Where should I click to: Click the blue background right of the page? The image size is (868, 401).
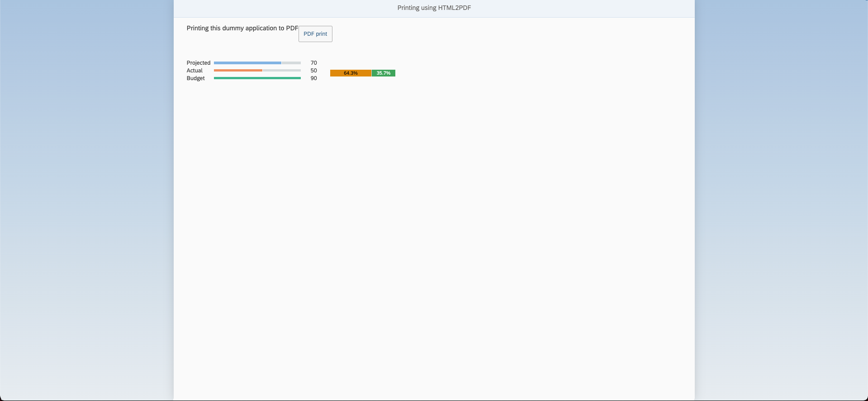[x=781, y=199]
